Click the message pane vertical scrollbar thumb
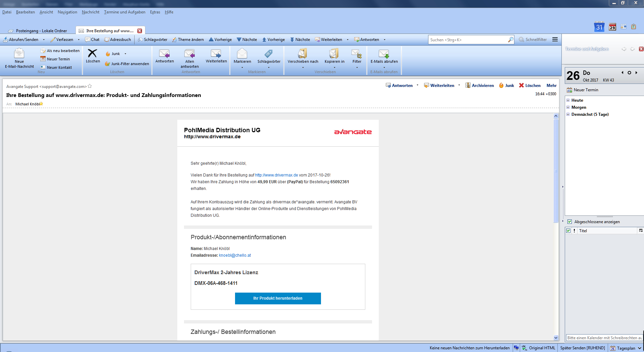Screen dimensions: 644x352 [556, 170]
